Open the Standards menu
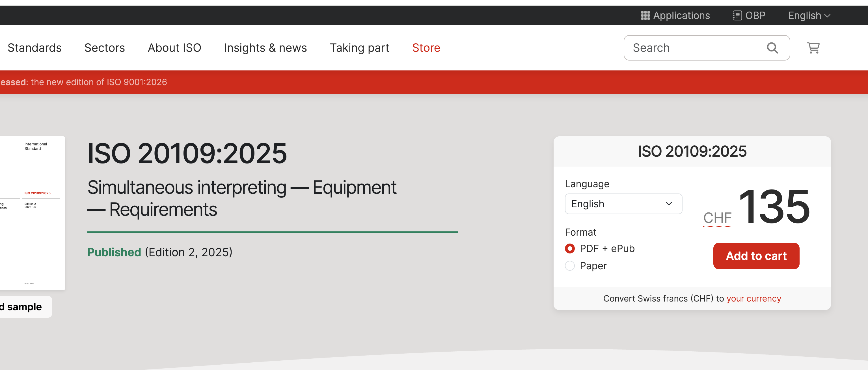 [x=35, y=48]
